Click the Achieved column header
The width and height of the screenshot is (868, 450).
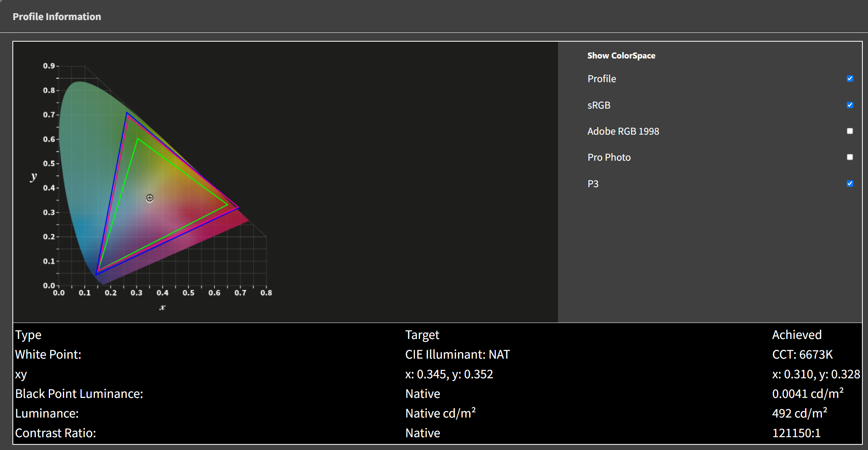797,335
